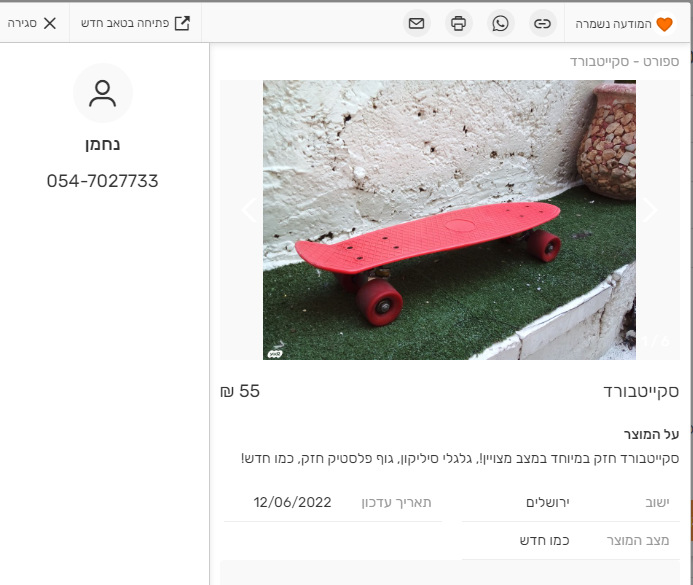Close the ad with the X icon
The image size is (693, 585).
coord(50,23)
